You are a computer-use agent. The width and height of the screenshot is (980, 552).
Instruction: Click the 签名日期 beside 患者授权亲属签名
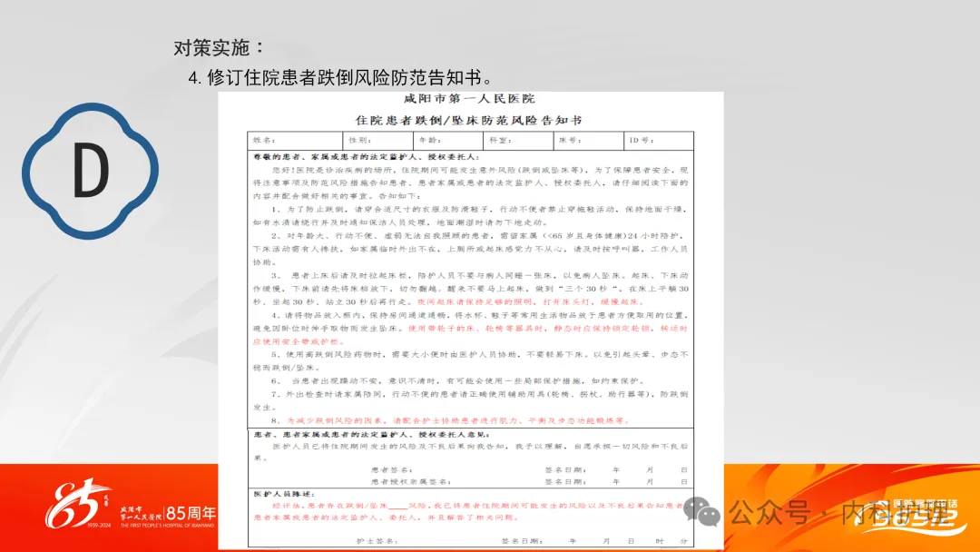pos(565,481)
